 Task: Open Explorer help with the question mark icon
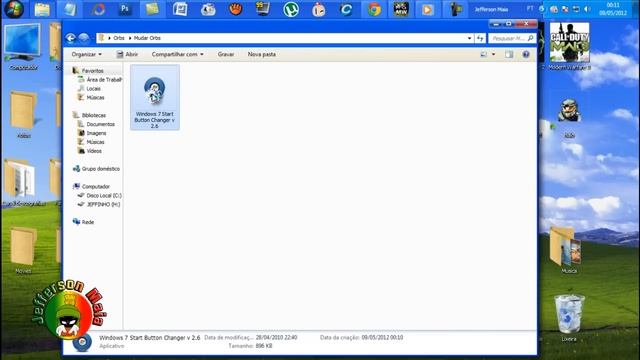click(x=526, y=54)
